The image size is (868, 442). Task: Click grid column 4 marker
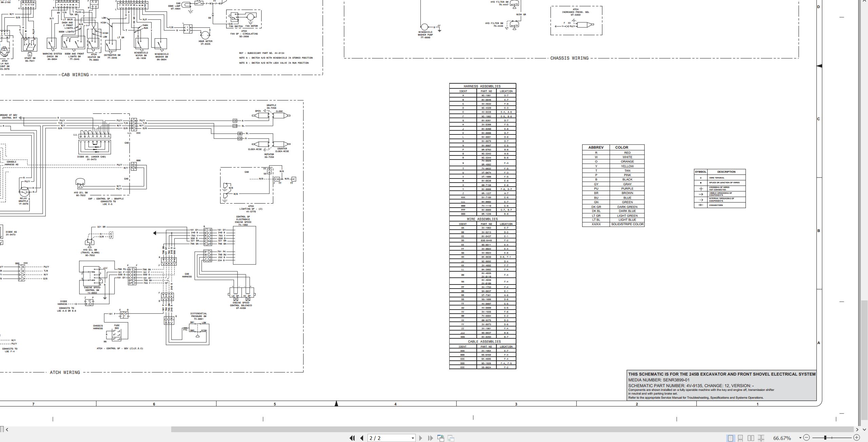395,404
